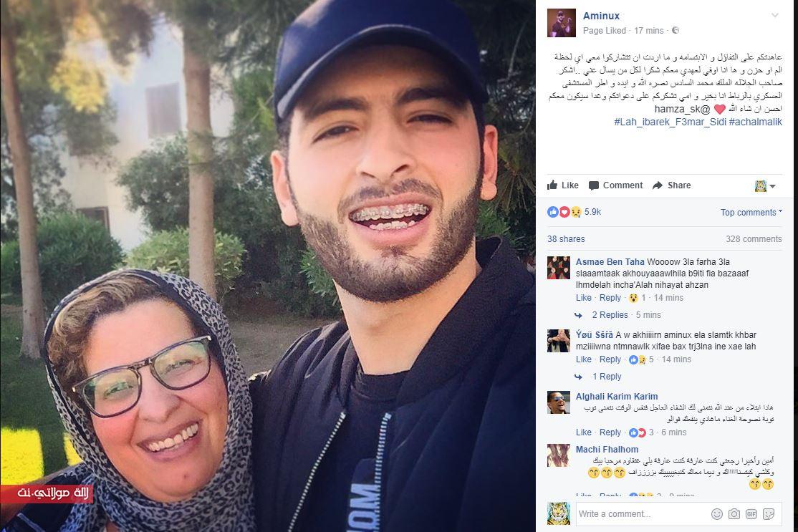Viewport: 798px width, 532px height.
Task: Insert a GIF via the GIF icon
Action: (751, 513)
